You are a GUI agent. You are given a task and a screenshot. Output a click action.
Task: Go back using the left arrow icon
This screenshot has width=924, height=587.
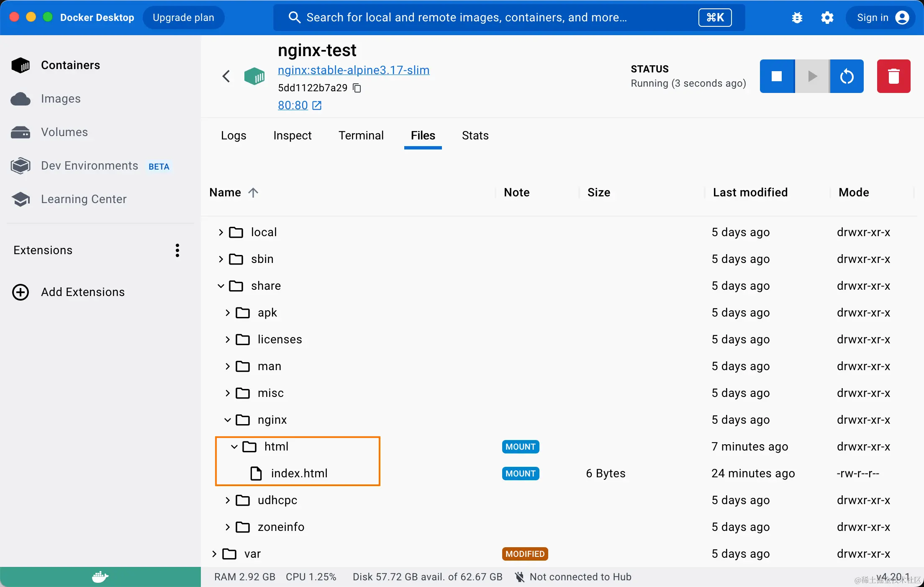(226, 76)
